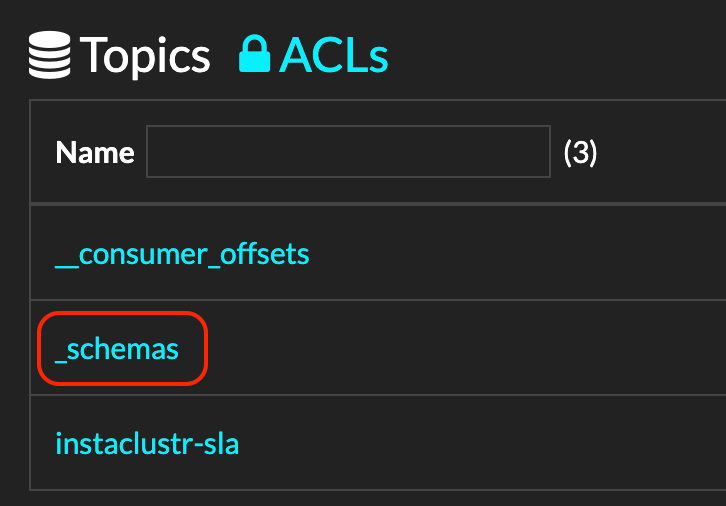View details of the consumer offsets topic

point(182,255)
